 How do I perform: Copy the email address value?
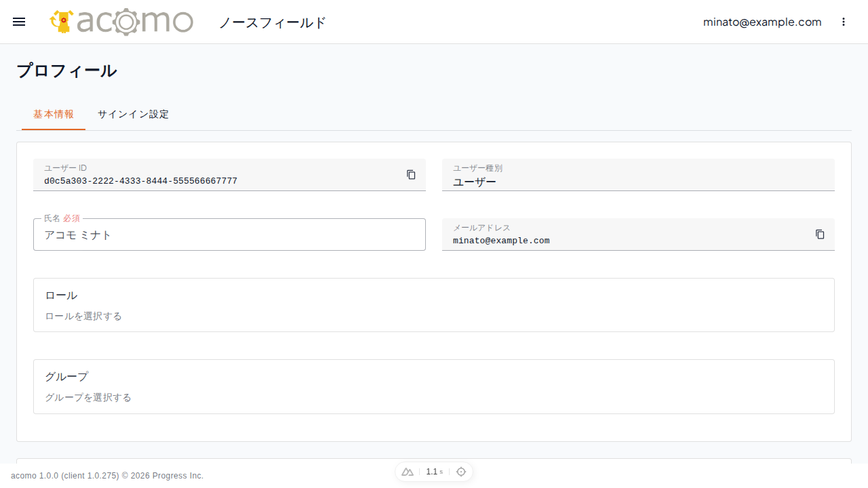(x=820, y=235)
